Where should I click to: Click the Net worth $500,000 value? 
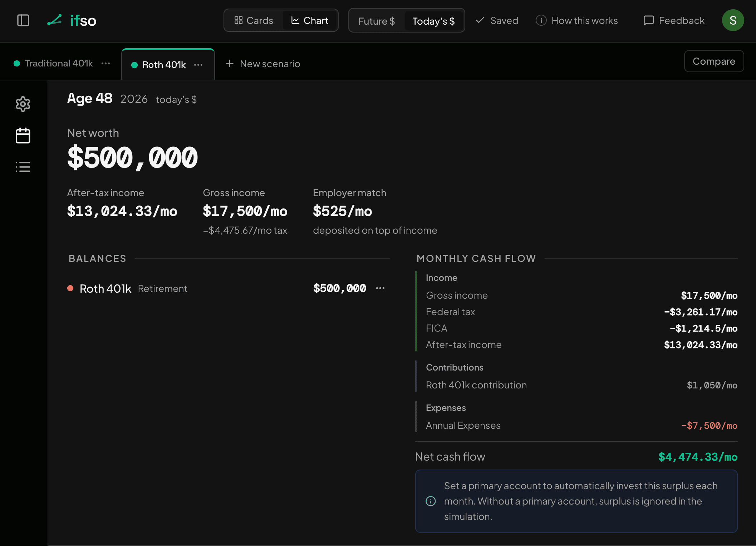point(132,157)
